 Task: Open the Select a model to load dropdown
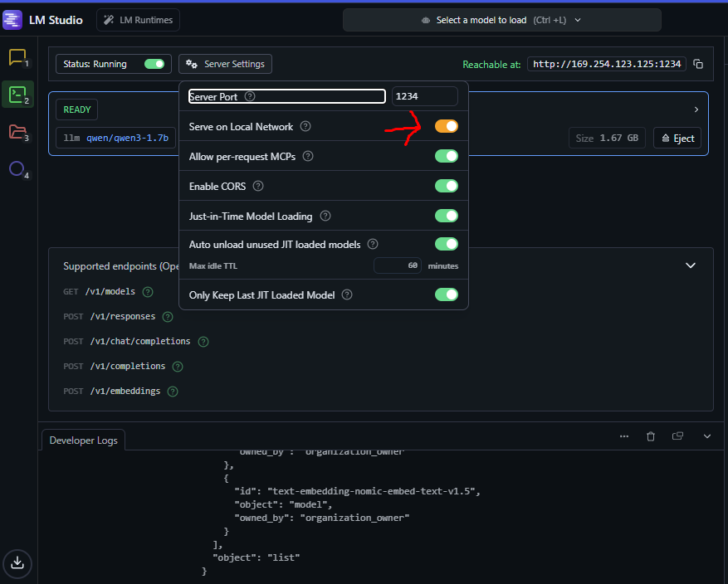(x=501, y=19)
